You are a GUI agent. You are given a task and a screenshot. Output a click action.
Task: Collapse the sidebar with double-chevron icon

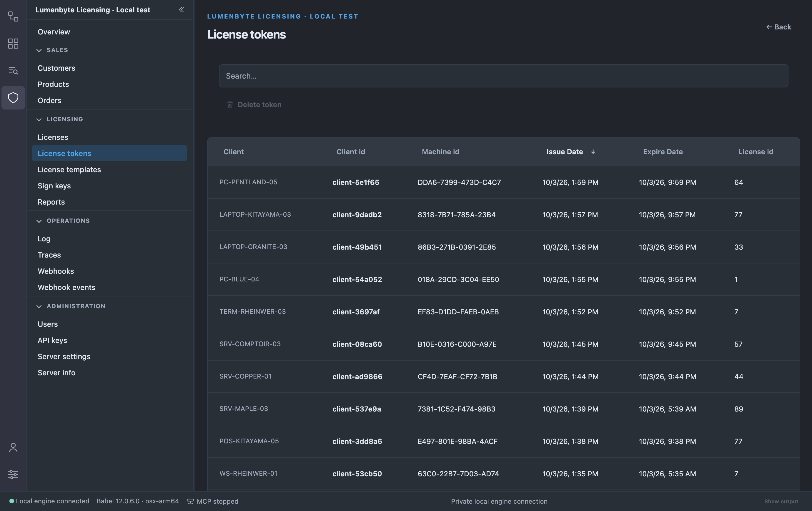(182, 10)
